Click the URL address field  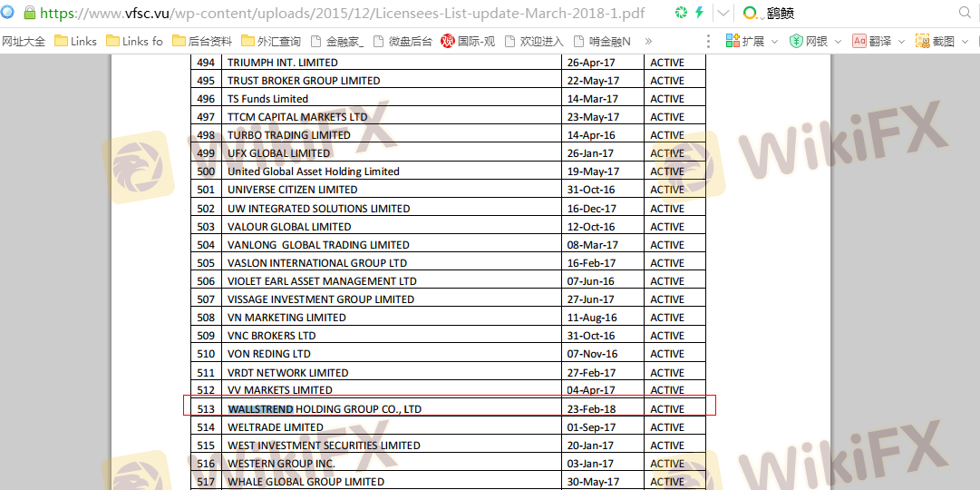point(343,13)
